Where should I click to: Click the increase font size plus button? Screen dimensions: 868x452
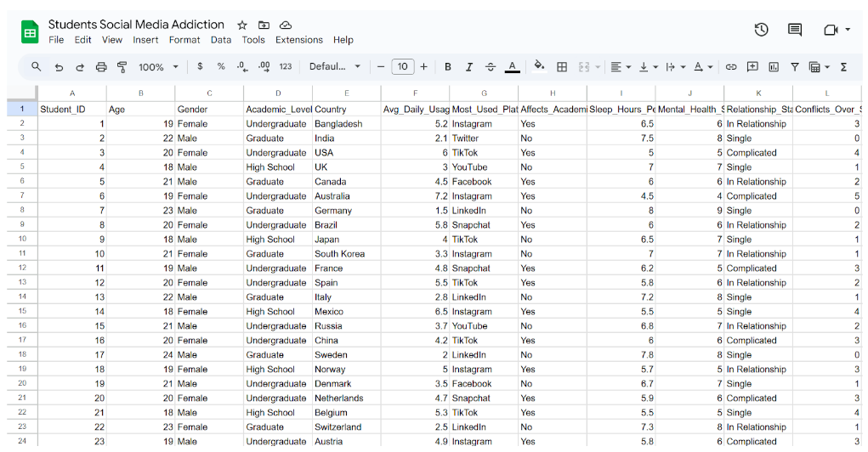[423, 66]
